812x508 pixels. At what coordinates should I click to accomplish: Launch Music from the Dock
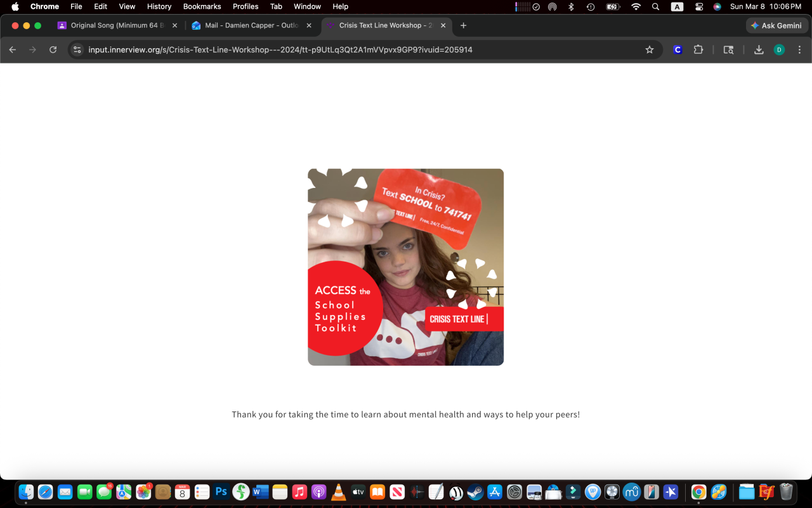tap(299, 491)
